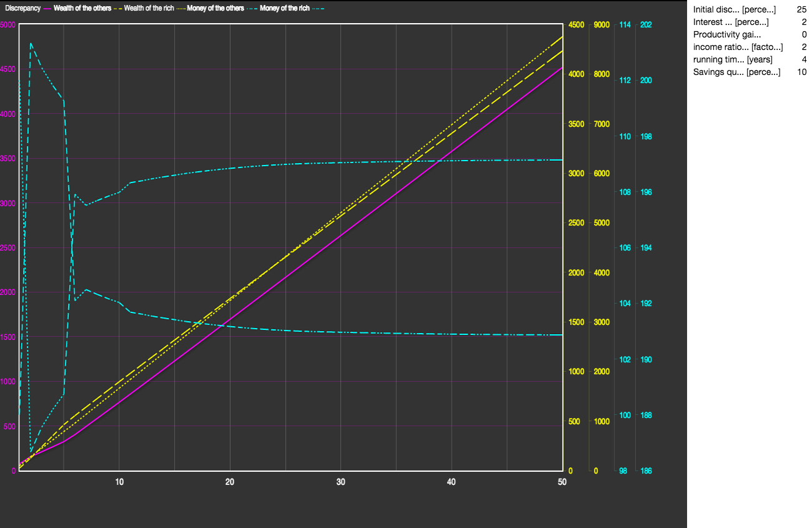812x528 pixels.
Task: Click the yellow axis label 9000
Action: tap(602, 25)
